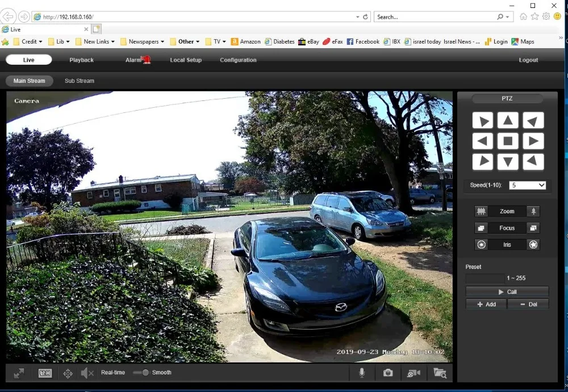Expand the New Links favorites folder
The image size is (568, 392).
[95, 41]
